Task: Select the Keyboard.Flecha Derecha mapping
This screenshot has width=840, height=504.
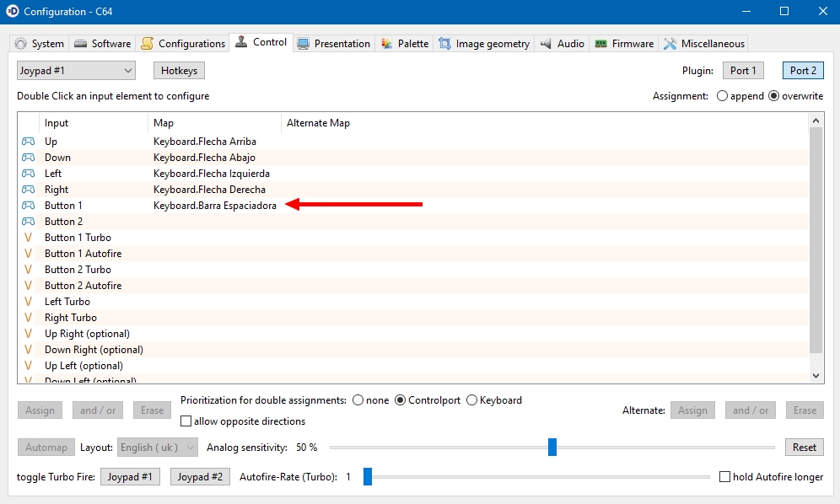Action: point(209,190)
